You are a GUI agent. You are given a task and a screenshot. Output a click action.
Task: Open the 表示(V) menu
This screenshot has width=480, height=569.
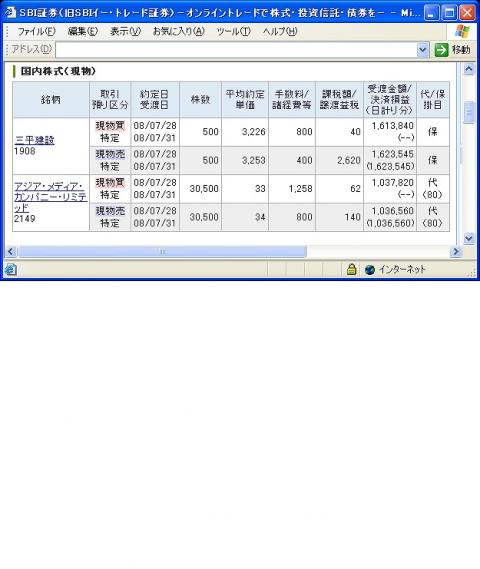click(125, 32)
